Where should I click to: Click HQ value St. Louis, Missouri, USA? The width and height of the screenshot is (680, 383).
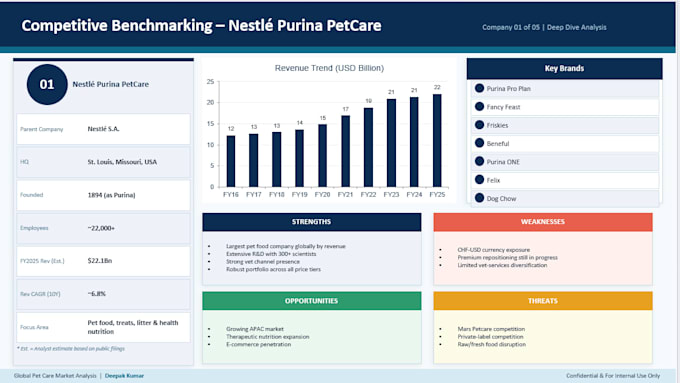coord(122,162)
